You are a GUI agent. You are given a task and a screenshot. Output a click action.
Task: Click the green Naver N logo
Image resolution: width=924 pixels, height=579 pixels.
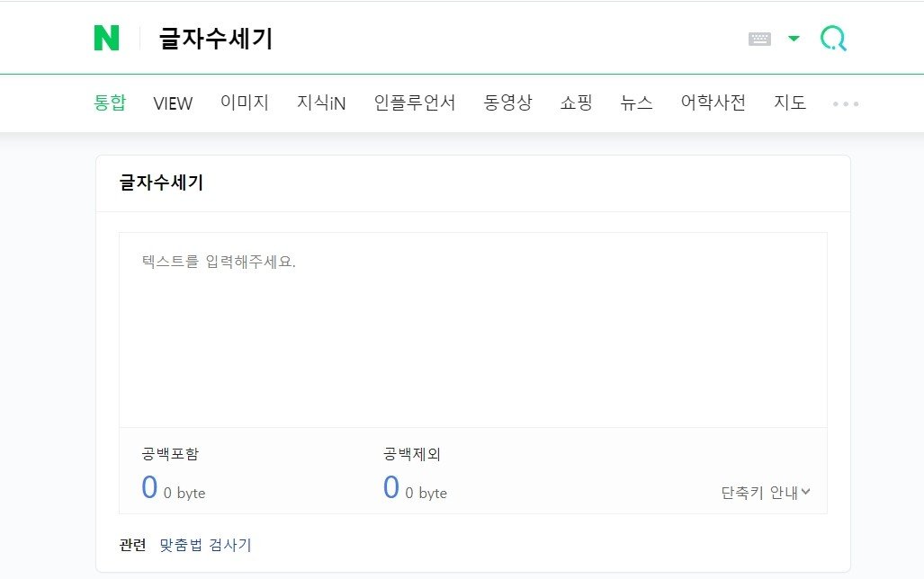[x=106, y=38]
